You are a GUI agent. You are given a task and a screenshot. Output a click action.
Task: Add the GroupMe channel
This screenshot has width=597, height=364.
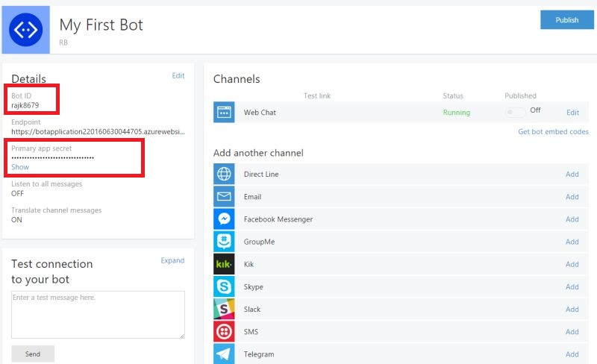[x=572, y=242]
